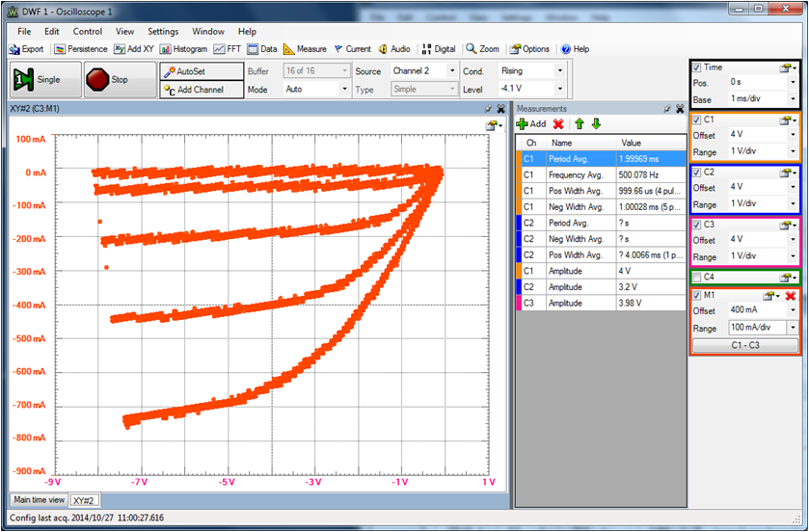Open the Time Base dropdown
This screenshot has height=532, width=809.
(793, 100)
